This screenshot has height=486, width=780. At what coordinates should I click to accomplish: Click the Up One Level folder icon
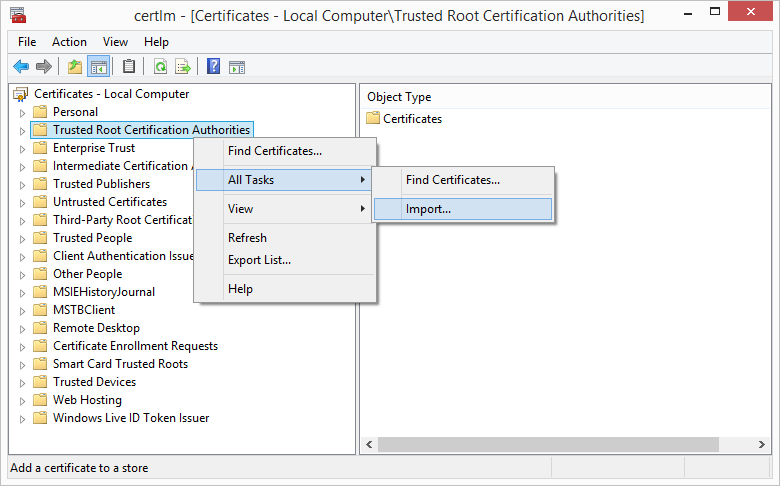coord(74,67)
